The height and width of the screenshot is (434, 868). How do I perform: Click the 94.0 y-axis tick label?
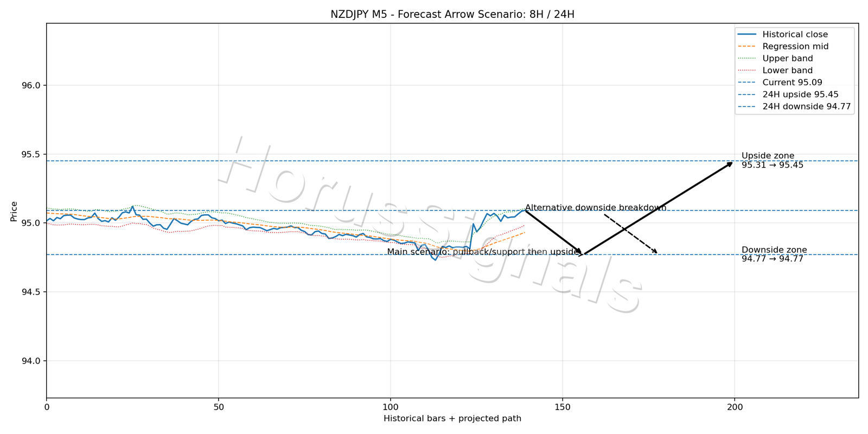[x=31, y=361]
